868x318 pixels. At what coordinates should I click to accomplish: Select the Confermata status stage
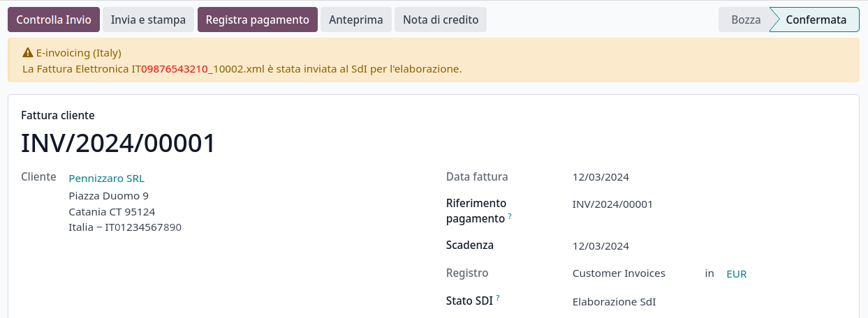coord(816,20)
